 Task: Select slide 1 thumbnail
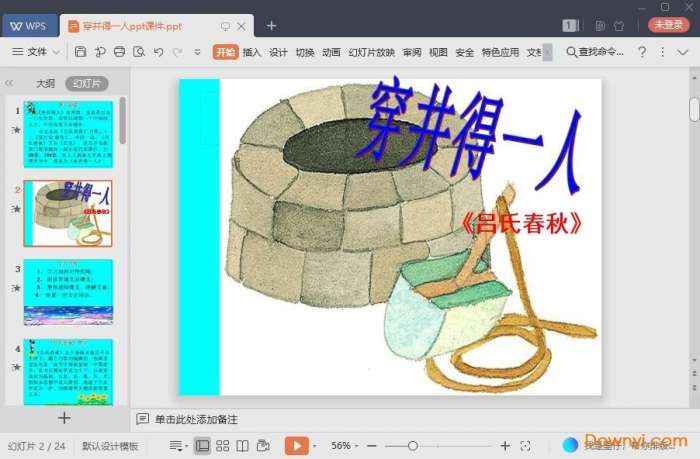(68, 134)
